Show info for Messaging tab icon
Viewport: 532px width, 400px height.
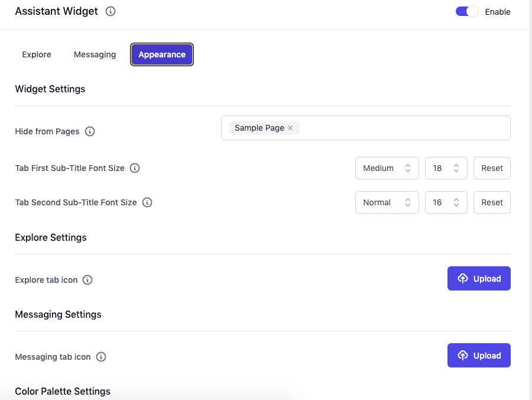click(x=101, y=357)
